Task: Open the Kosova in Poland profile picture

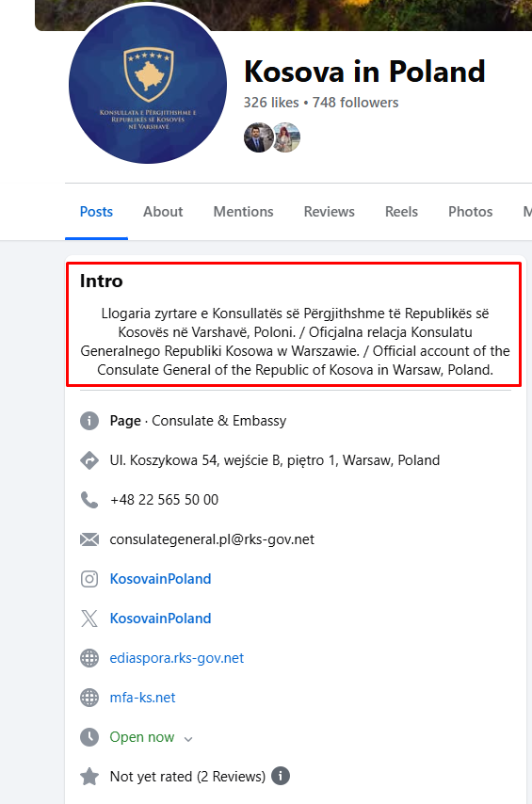Action: tap(148, 85)
